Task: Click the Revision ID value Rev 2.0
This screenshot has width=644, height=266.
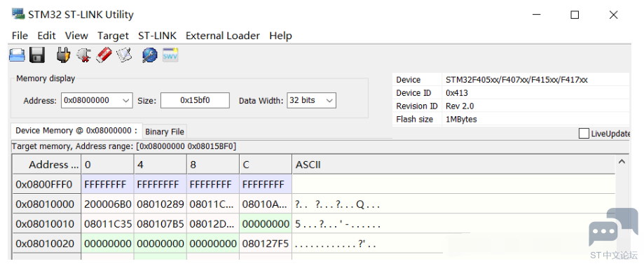Action: pyautogui.click(x=460, y=106)
